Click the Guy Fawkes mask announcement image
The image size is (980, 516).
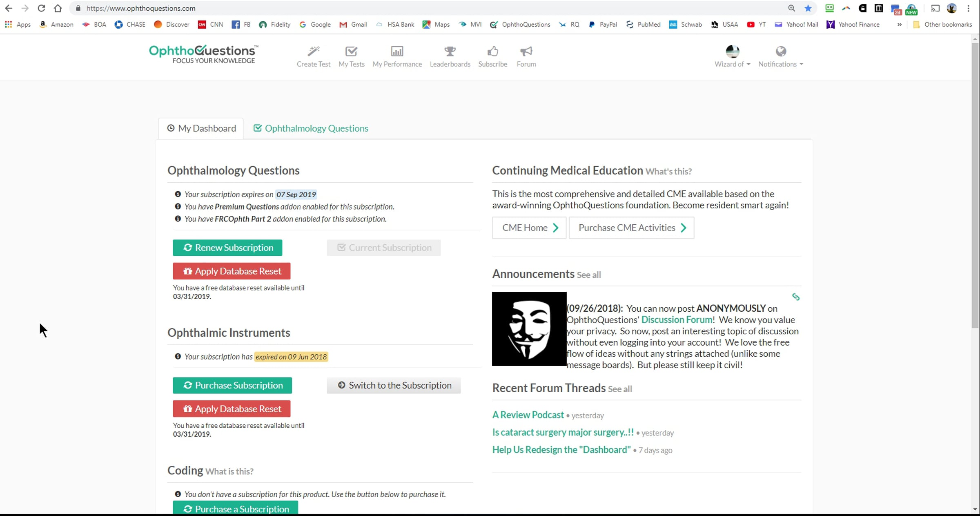click(x=529, y=328)
